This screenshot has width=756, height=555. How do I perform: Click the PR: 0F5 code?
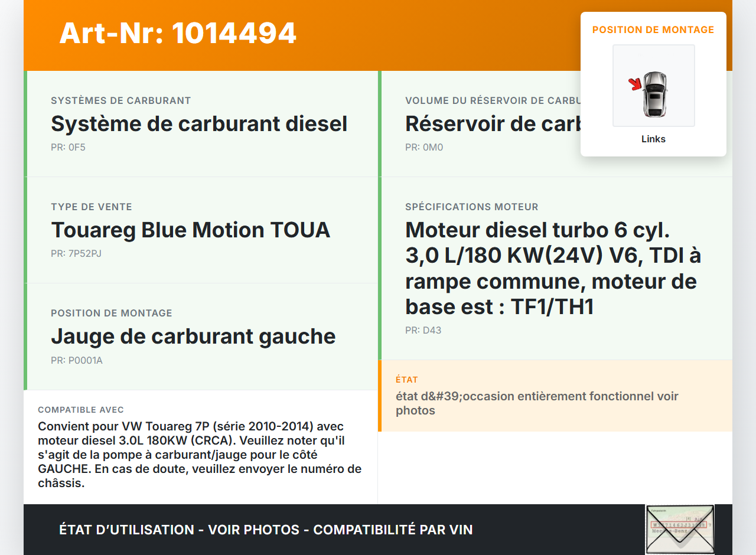[x=68, y=148]
